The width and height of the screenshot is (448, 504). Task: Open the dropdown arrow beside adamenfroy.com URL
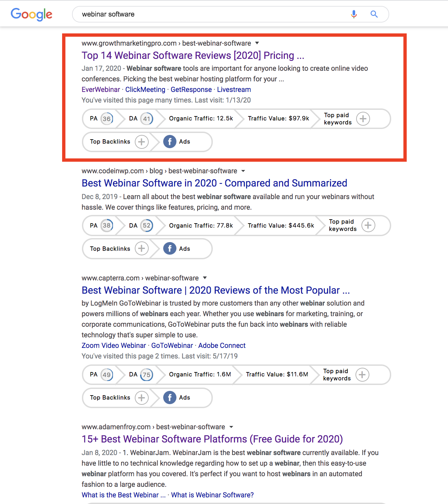tap(231, 427)
